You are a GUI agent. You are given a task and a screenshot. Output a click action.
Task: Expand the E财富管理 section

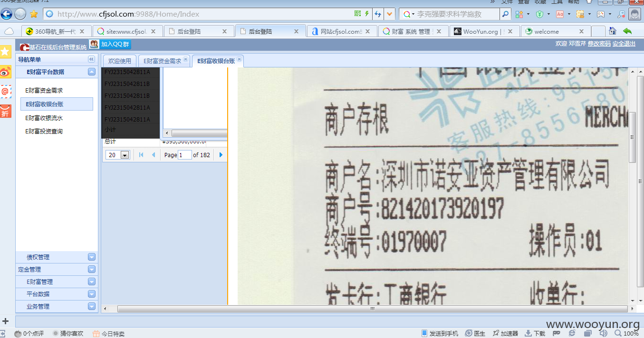(92, 282)
